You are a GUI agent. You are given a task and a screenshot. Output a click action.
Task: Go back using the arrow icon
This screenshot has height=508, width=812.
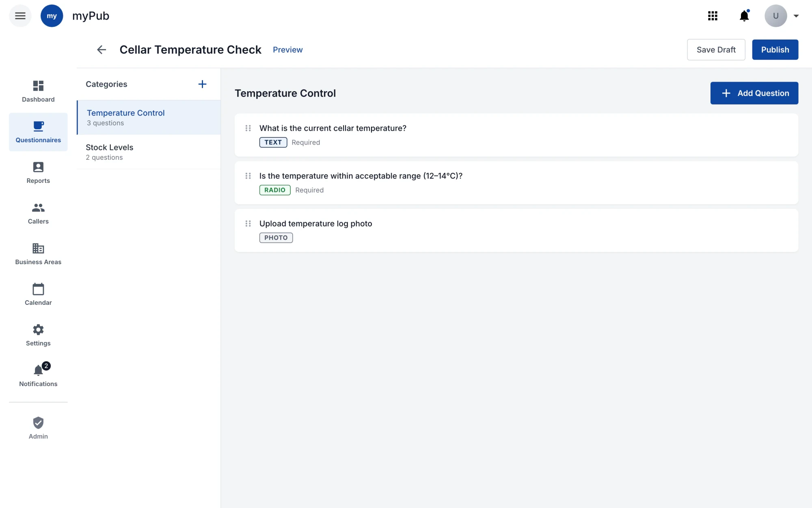[x=101, y=50]
